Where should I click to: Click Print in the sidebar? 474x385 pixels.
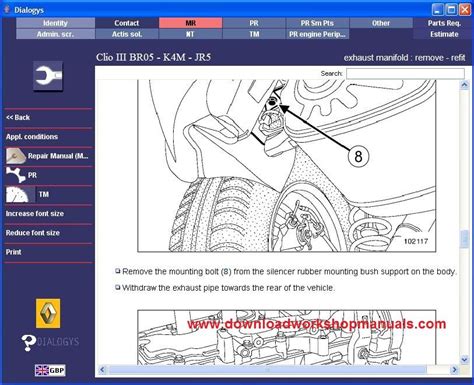13,252
